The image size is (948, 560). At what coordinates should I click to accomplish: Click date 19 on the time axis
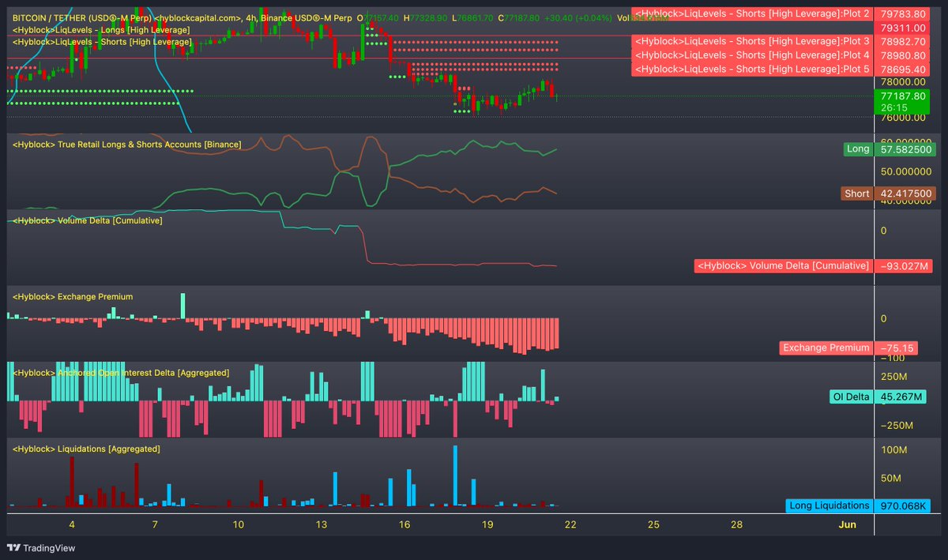487,524
